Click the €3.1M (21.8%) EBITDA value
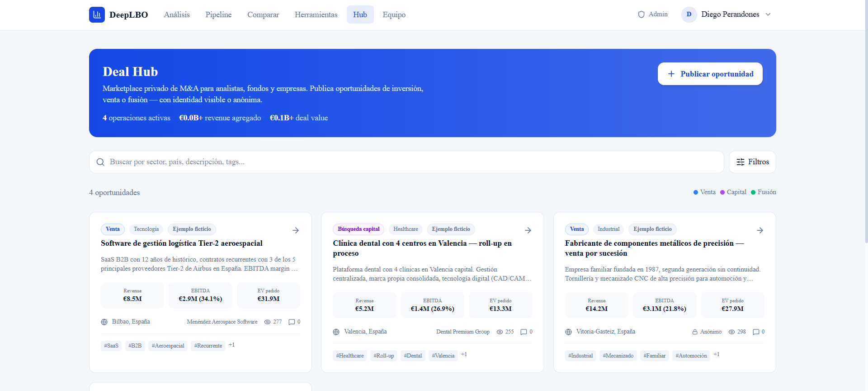Screen dimensions: 868x391 point(665,309)
